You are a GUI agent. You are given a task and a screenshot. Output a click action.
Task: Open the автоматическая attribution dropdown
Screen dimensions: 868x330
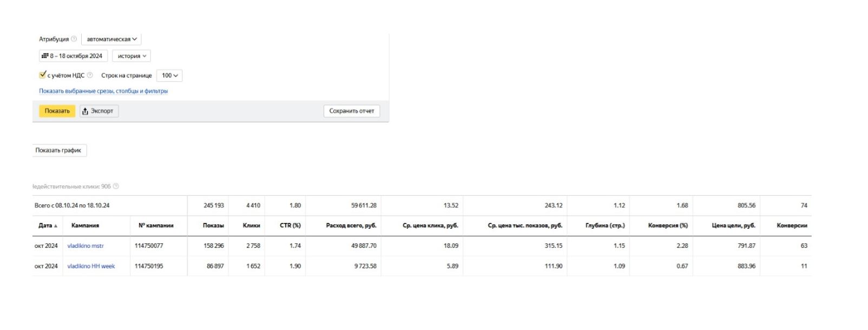click(x=111, y=39)
